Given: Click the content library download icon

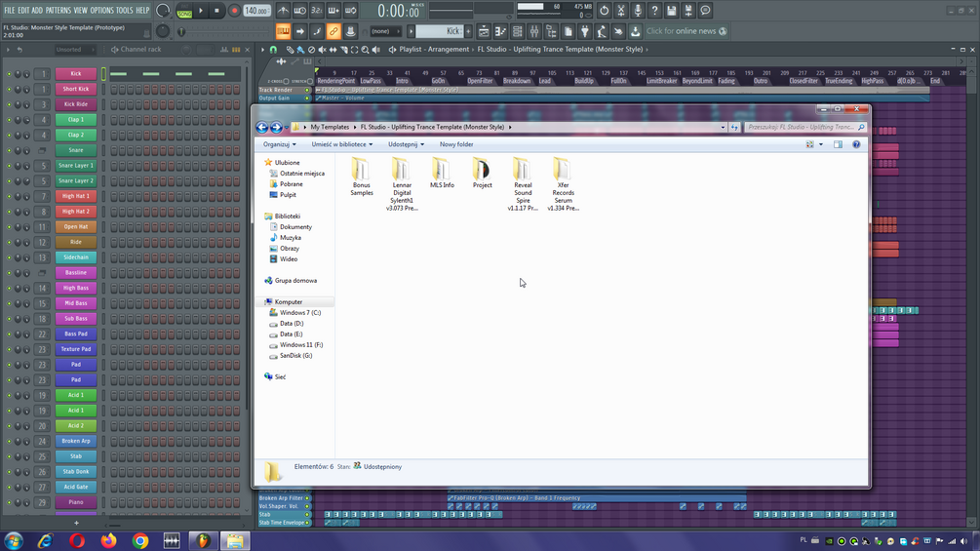Looking at the screenshot, I should pyautogui.click(x=635, y=31).
